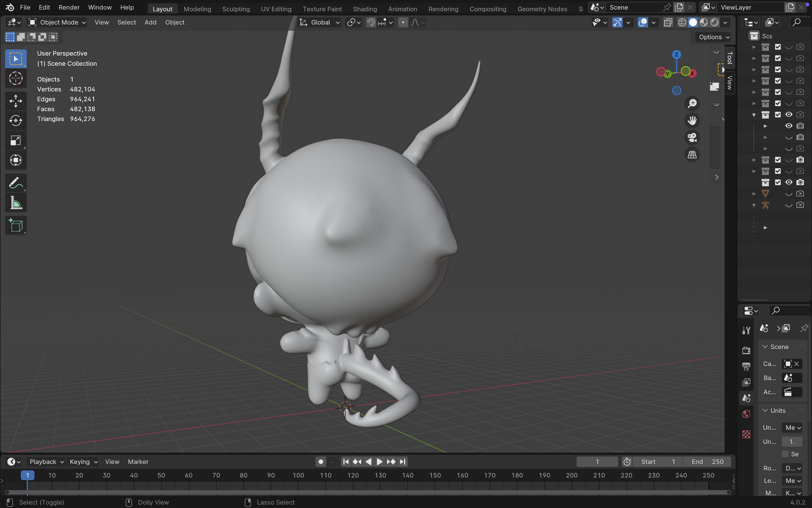Collapse the expanded collection in outliner
The width and height of the screenshot is (812, 508).
click(x=754, y=115)
